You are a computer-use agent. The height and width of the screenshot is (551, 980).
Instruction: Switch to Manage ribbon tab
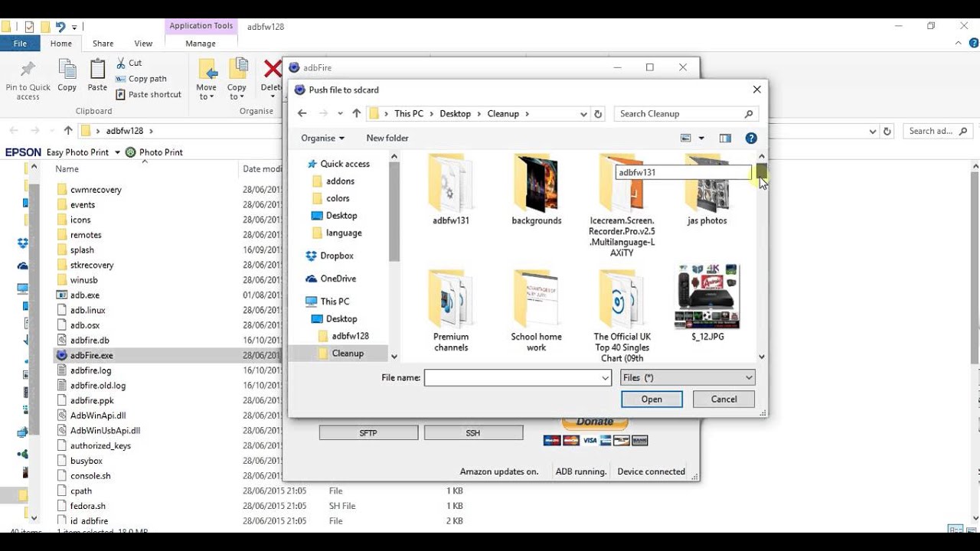201,44
